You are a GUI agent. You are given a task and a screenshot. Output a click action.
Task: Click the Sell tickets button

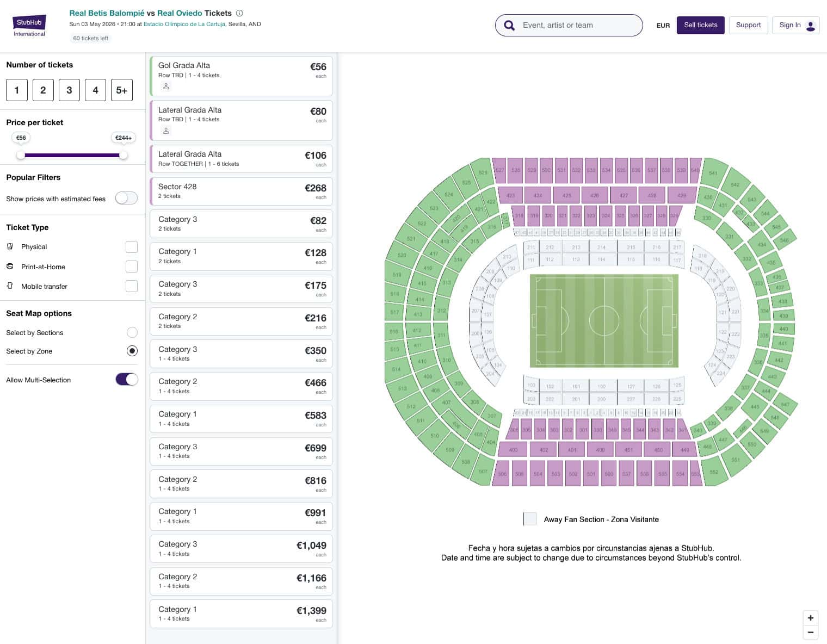coord(700,25)
